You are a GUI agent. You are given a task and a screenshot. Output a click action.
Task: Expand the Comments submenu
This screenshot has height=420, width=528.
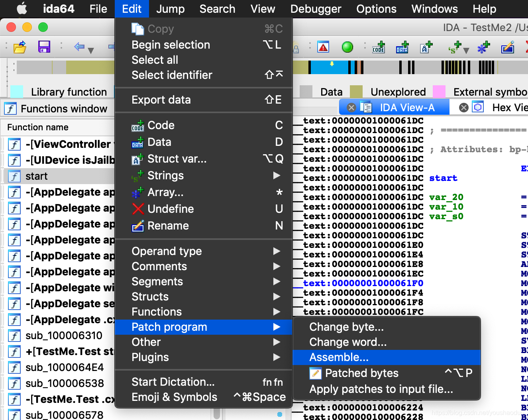tap(277, 266)
